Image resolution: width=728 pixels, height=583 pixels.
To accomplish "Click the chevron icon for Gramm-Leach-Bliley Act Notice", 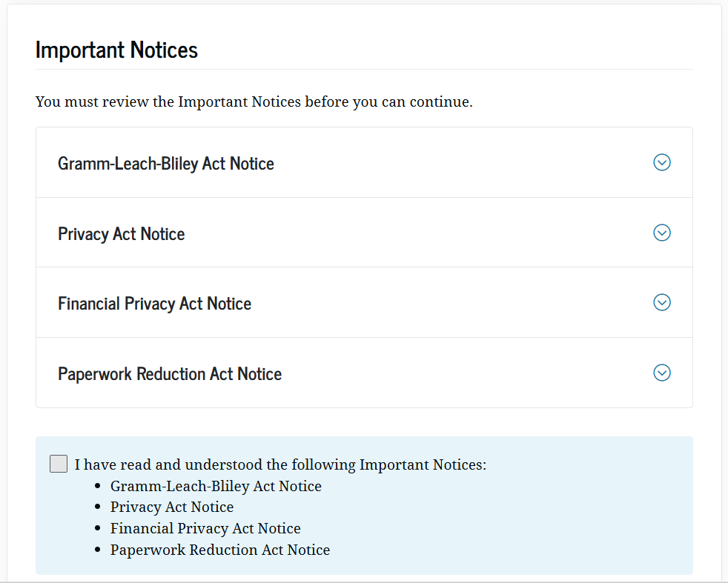I will click(x=662, y=162).
